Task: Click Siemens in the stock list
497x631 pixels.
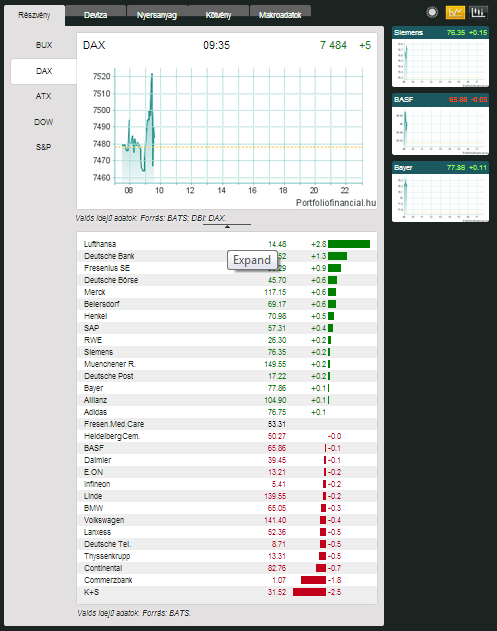Action: 227,352
